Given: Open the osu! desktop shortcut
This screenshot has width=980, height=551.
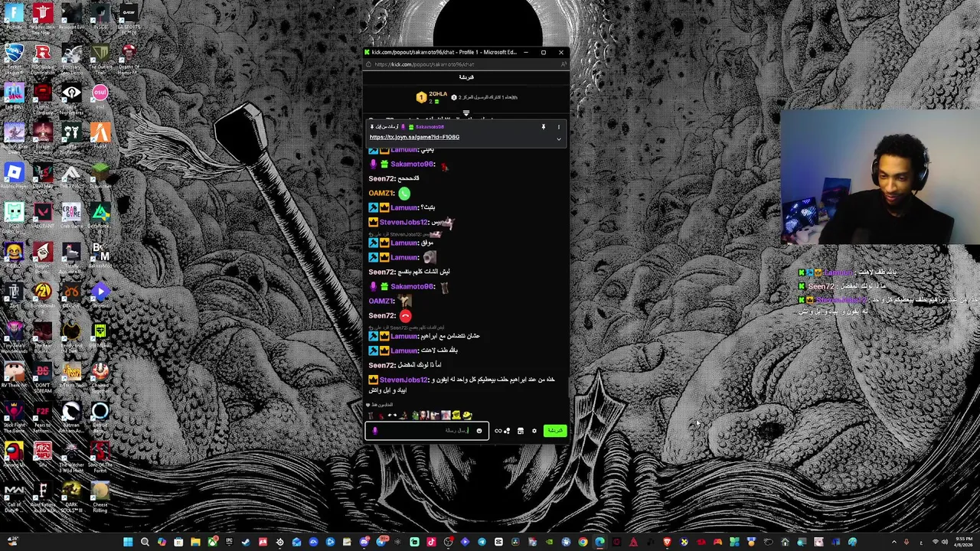Looking at the screenshot, I should (100, 97).
